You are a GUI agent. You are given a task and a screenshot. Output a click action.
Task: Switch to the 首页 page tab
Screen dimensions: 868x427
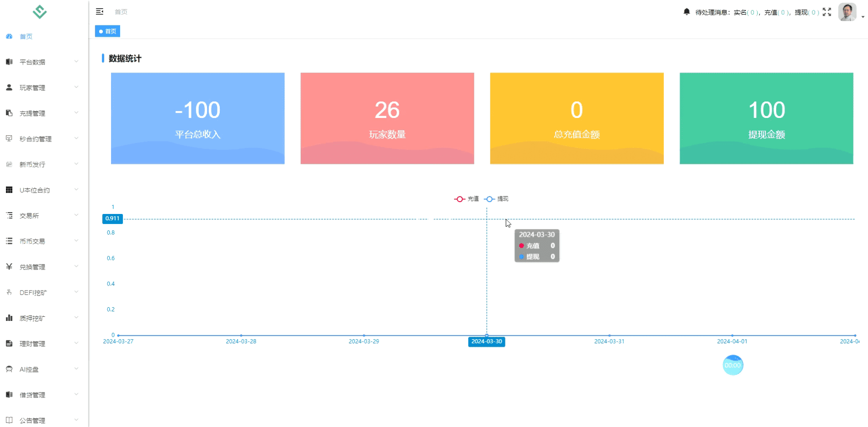[x=108, y=31]
